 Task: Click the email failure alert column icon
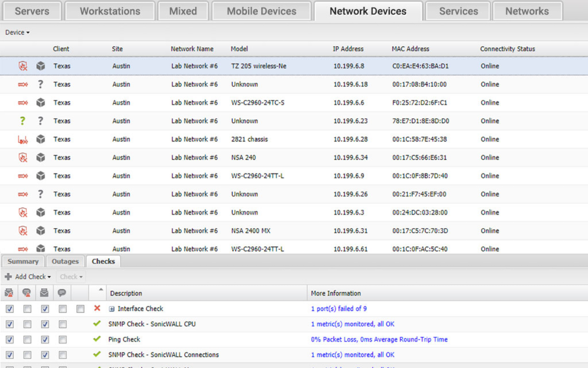(9, 293)
